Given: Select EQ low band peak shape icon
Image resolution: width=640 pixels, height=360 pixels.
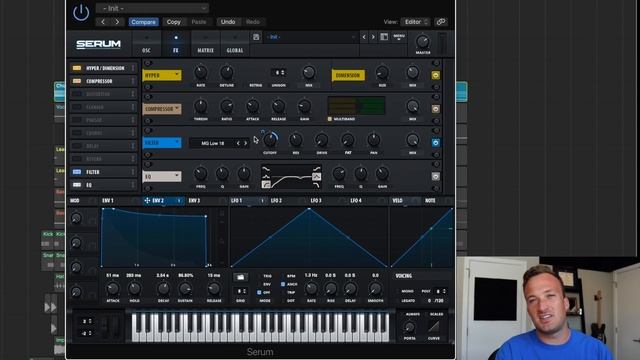Looking at the screenshot, I should coord(266,177).
